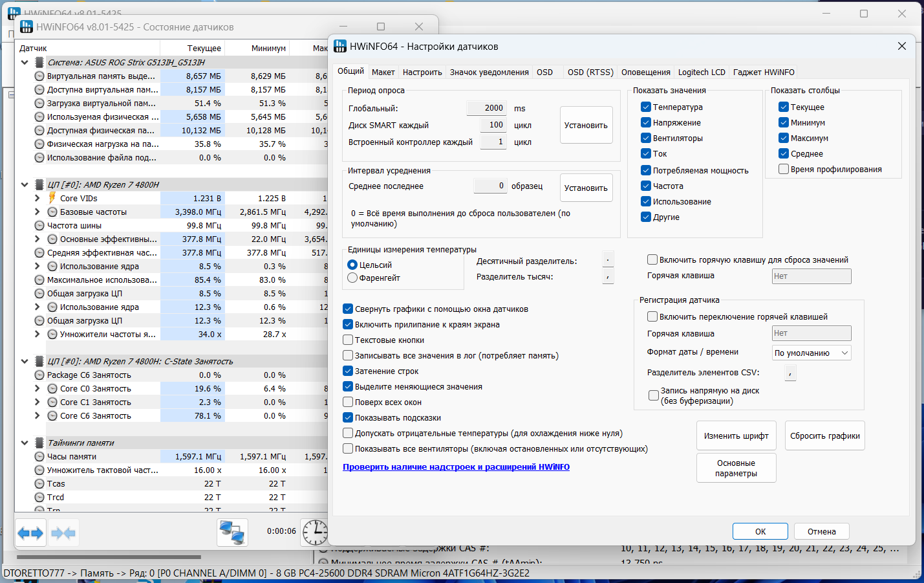This screenshot has height=583, width=924.
Task: Click the sensor icon beside Доступная виртуальная пам...
Action: point(39,90)
